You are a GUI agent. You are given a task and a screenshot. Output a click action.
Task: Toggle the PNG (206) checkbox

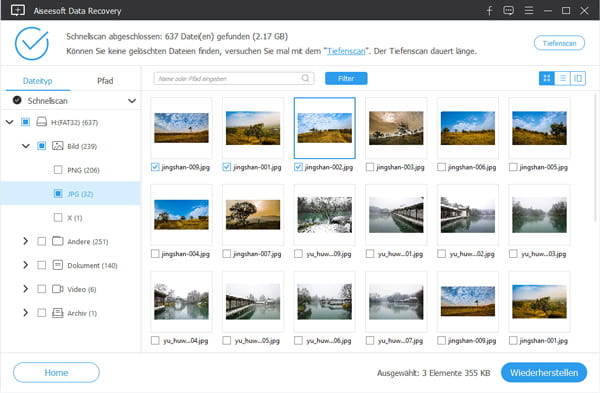pos(58,170)
